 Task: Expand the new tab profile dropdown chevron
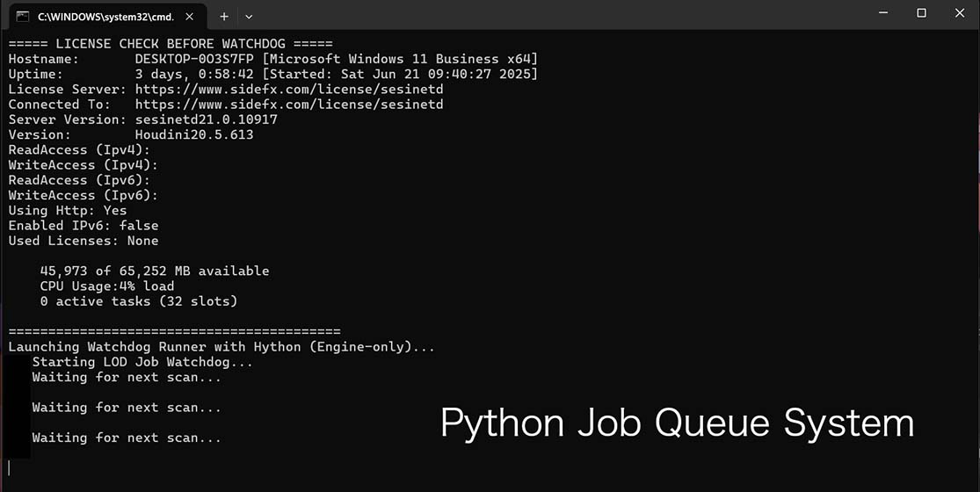pos(249,16)
